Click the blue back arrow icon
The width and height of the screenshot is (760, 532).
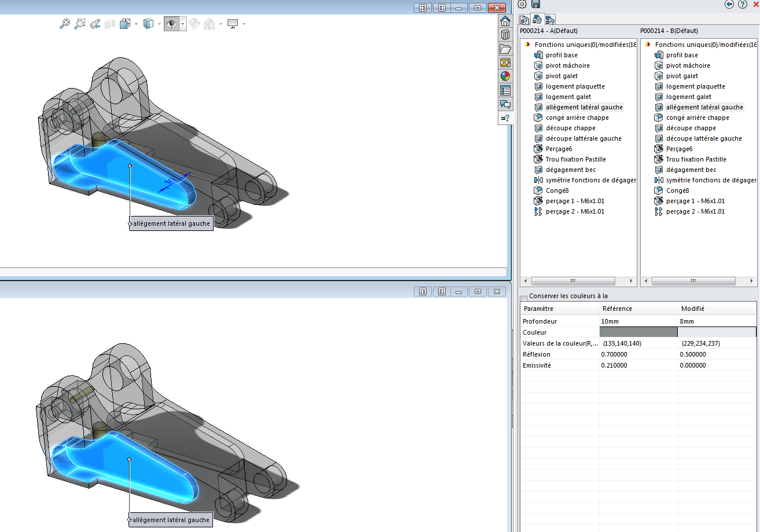pyautogui.click(x=729, y=4)
